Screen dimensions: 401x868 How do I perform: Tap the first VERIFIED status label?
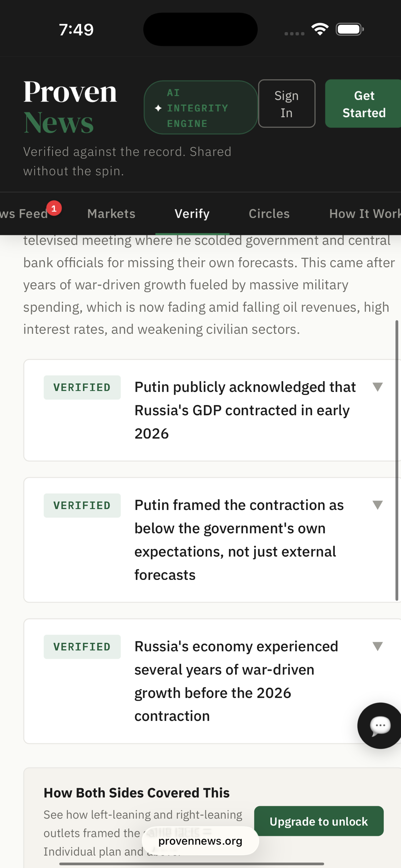coord(82,387)
